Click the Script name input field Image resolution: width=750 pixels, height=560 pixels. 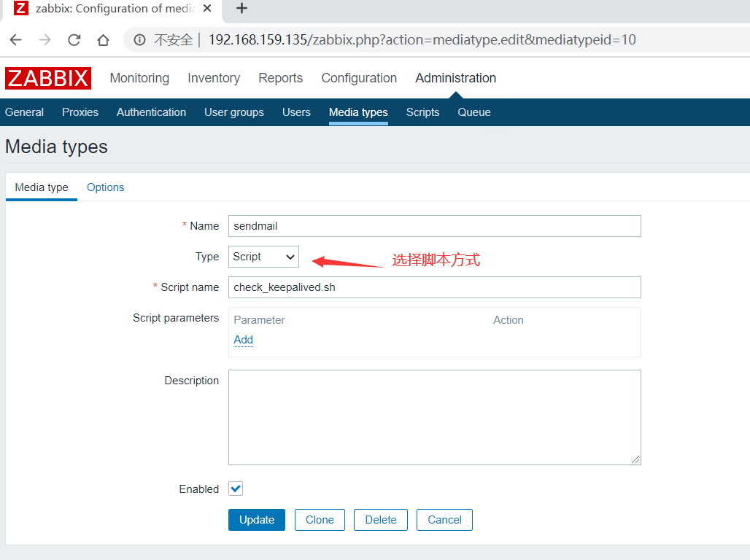pyautogui.click(x=434, y=287)
